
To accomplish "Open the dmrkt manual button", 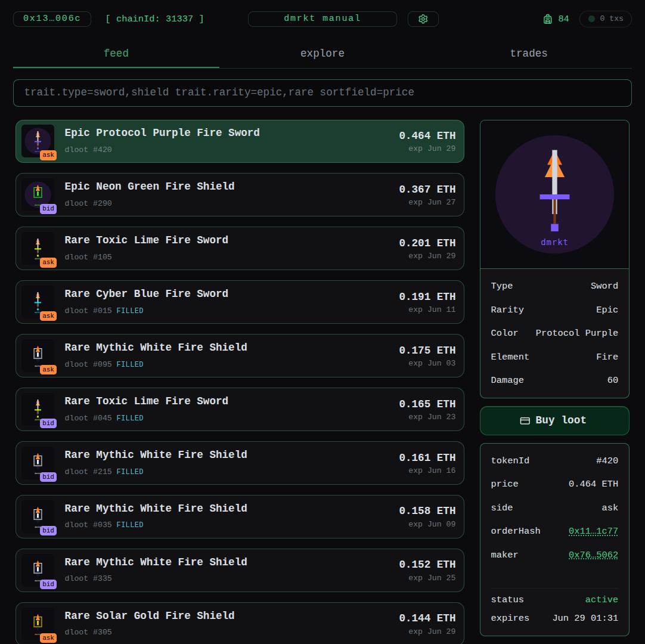I will pyautogui.click(x=322, y=19).
